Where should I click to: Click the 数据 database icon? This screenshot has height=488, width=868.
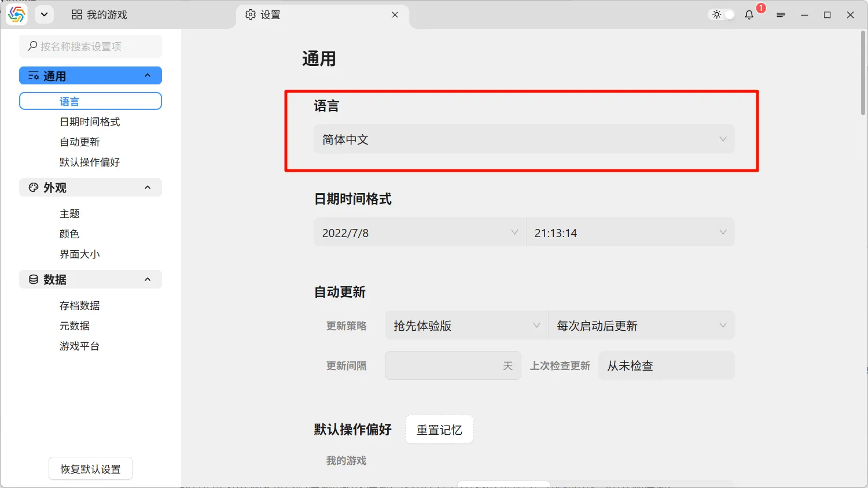point(34,280)
